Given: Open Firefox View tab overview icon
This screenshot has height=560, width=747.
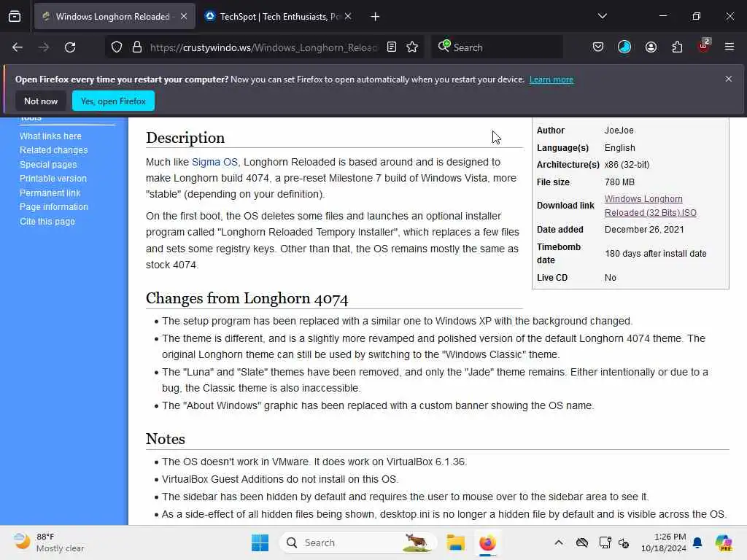Looking at the screenshot, I should tap(15, 17).
